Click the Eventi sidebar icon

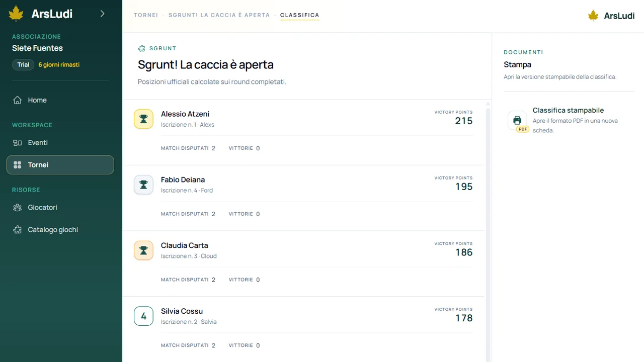tap(18, 143)
